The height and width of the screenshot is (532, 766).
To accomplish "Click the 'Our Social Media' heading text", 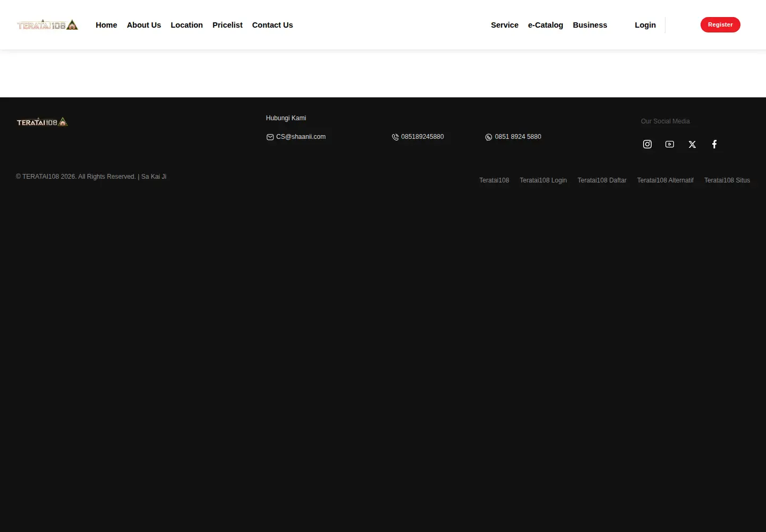I will tap(665, 121).
